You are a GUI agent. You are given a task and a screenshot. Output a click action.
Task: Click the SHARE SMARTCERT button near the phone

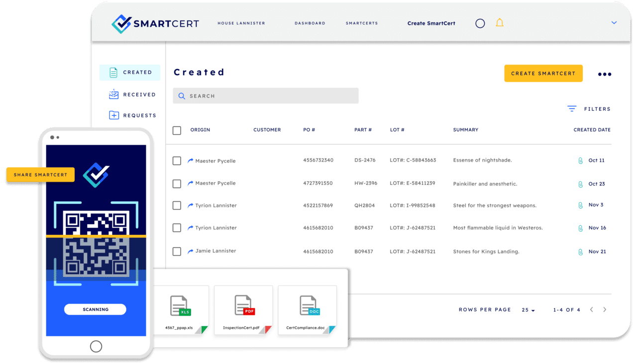point(40,175)
